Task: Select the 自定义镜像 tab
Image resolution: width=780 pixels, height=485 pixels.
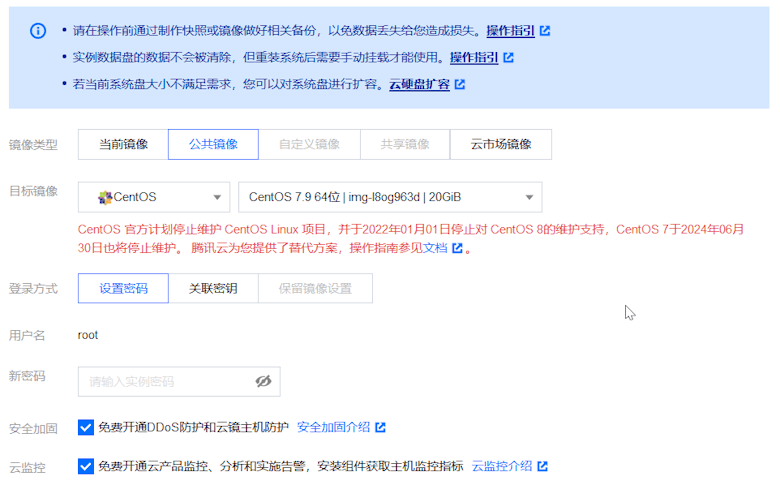Action: [x=309, y=144]
